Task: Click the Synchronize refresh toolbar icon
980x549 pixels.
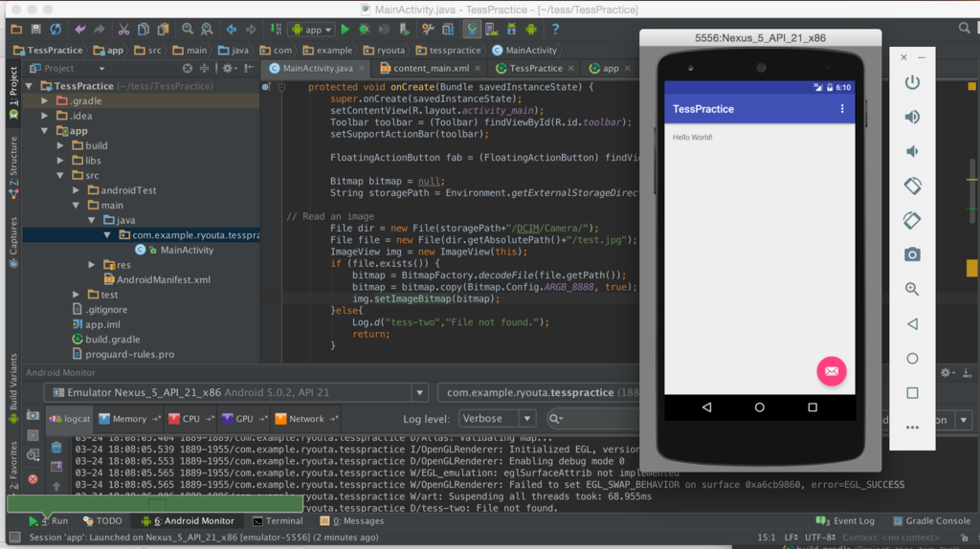Action: pyautogui.click(x=56, y=30)
